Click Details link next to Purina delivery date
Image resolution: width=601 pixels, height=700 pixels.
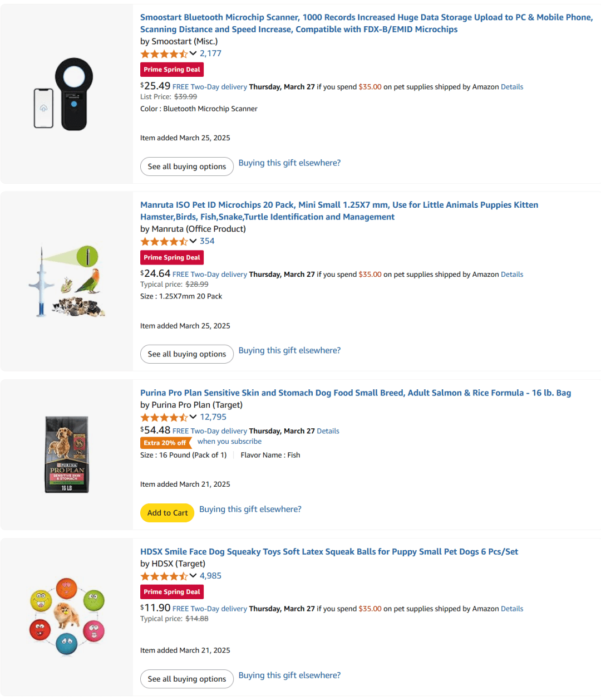328,431
